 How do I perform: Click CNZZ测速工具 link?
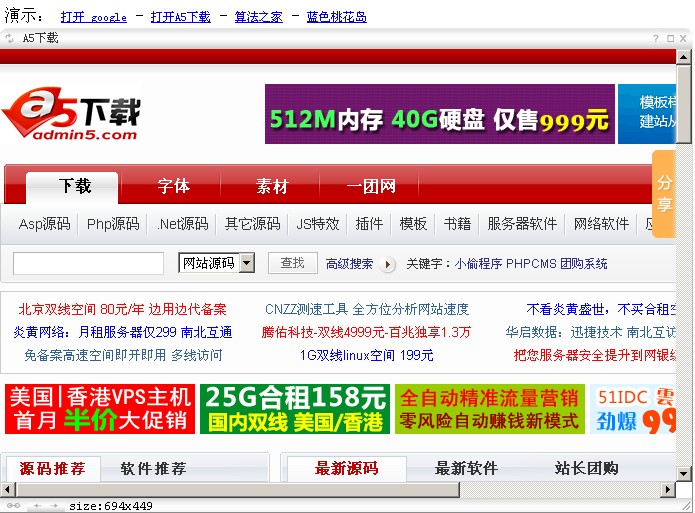(367, 309)
